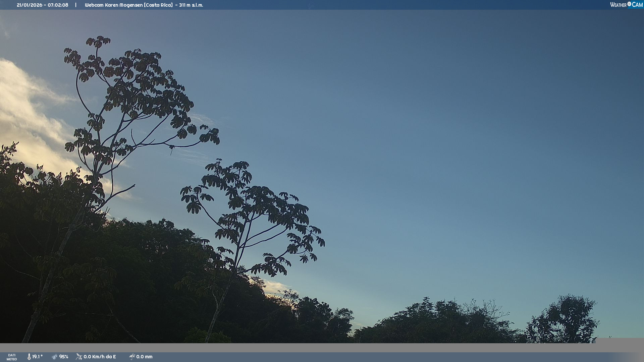Click the wind vane anemometer icon
This screenshot has width=644, height=362.
(x=79, y=357)
